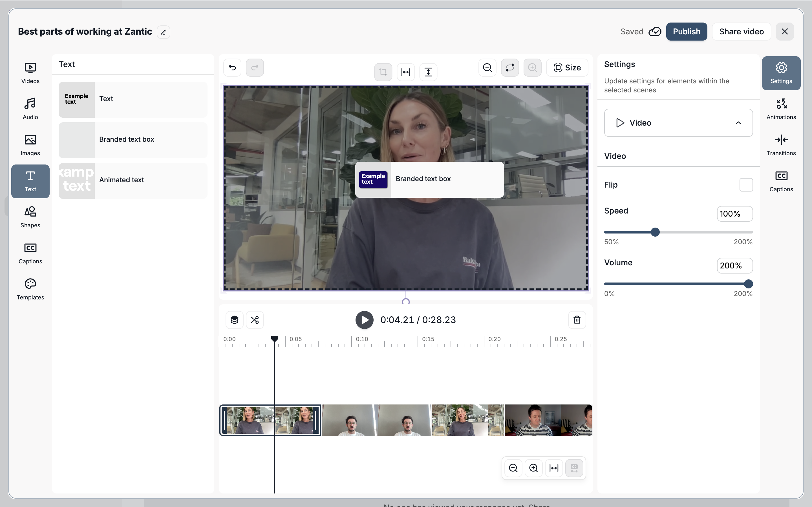Screen dimensions: 812x507
Task: Click the layers stack icon
Action: 234,320
